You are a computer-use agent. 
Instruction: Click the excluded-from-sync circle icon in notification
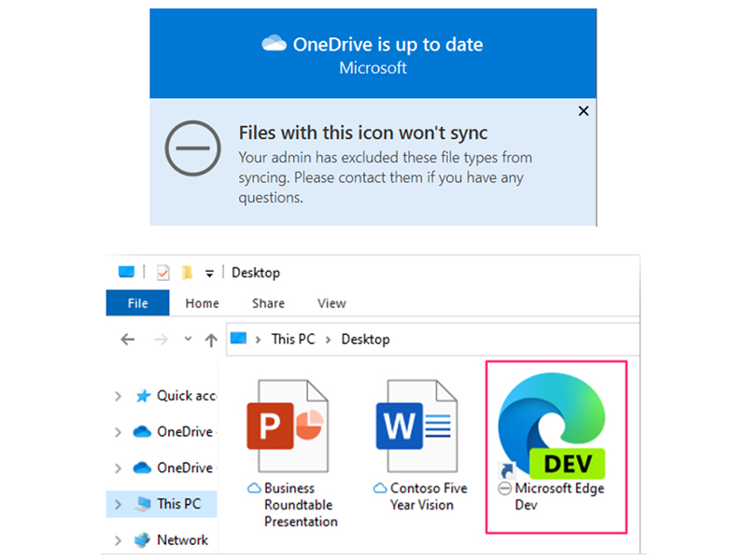pyautogui.click(x=192, y=148)
